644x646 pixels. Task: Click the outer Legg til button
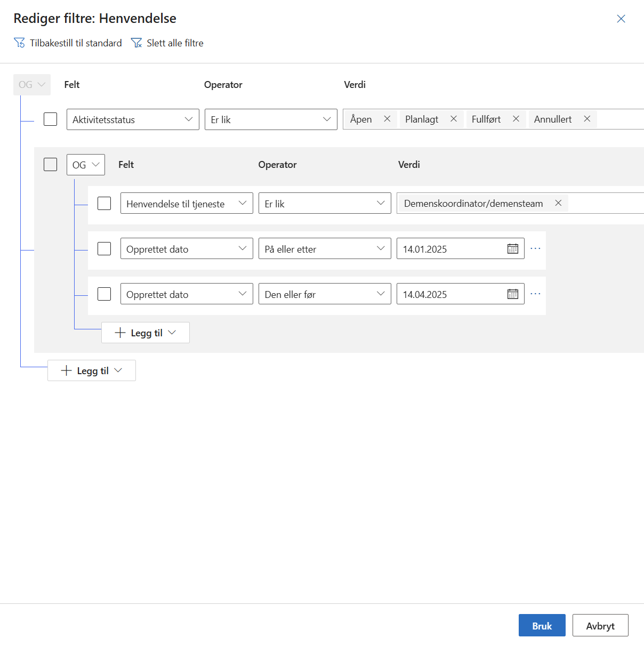pos(92,370)
